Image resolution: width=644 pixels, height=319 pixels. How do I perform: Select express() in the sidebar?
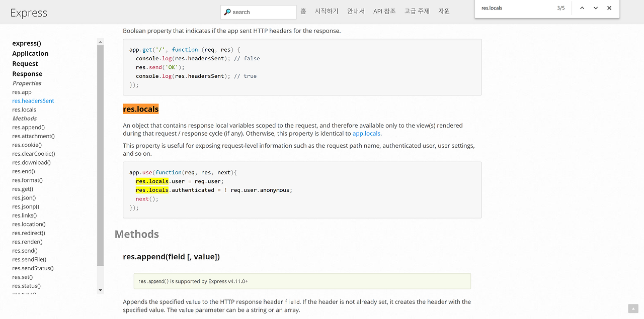click(x=27, y=43)
